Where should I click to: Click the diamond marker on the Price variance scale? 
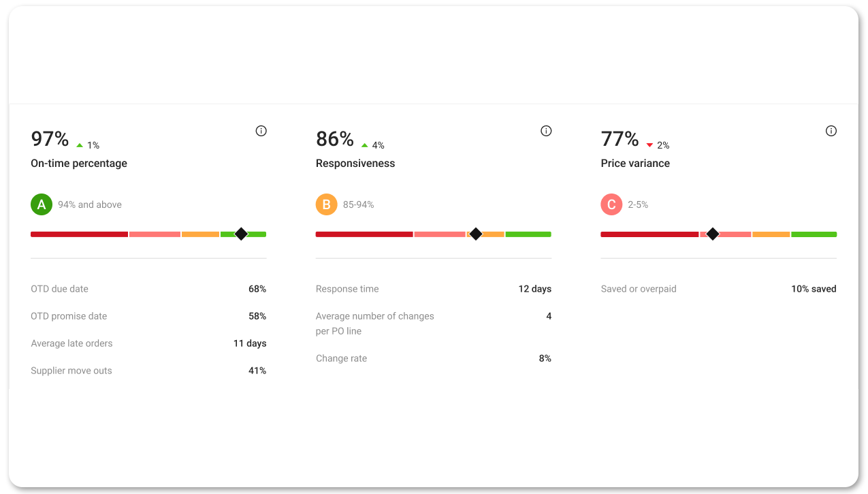(x=712, y=234)
